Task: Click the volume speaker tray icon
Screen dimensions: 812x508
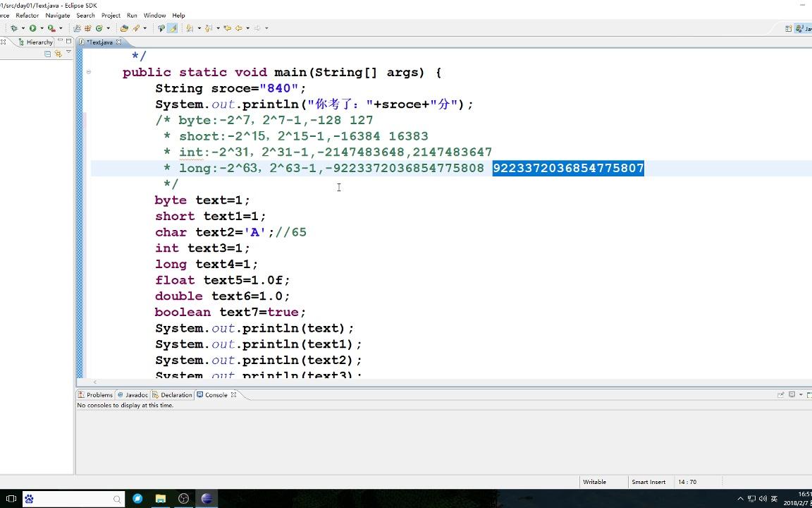Action: 762,499
